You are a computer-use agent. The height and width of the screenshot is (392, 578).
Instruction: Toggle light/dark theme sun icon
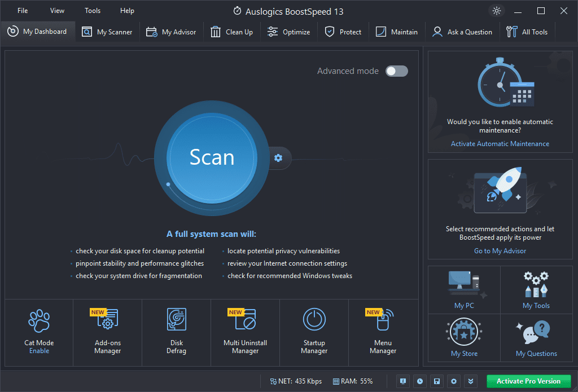497,11
